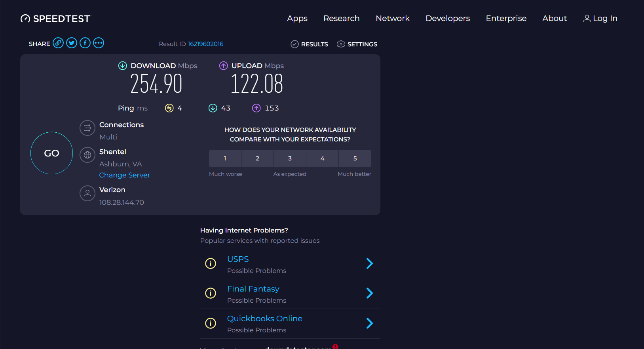Open the Quickbooks Online service link

(265, 318)
